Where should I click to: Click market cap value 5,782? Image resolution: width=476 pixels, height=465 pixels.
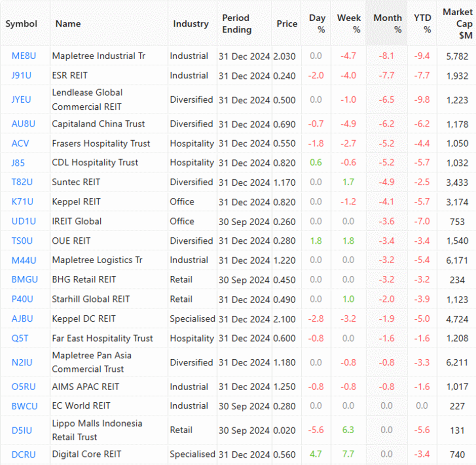(x=457, y=57)
